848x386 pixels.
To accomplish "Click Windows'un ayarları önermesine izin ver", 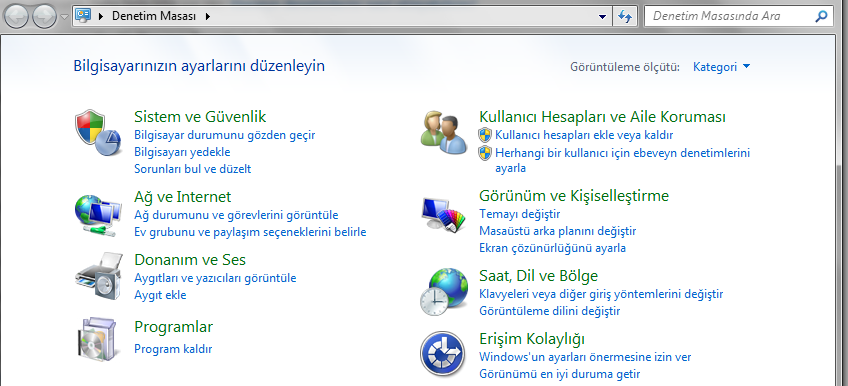I will (585, 357).
